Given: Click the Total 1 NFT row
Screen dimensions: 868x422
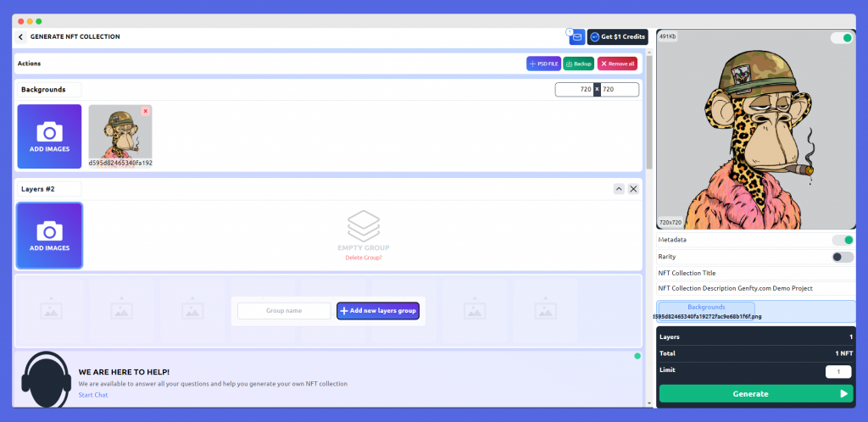Looking at the screenshot, I should 756,353.
